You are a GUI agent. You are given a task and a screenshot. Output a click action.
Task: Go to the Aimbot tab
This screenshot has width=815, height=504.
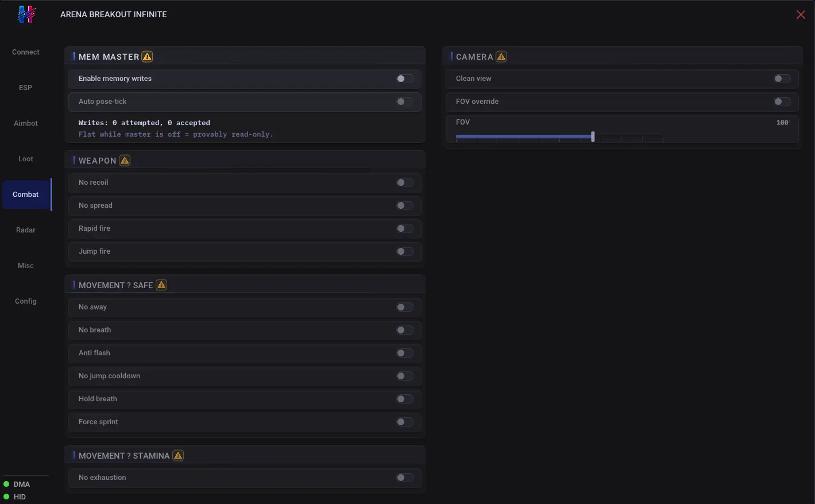(26, 123)
